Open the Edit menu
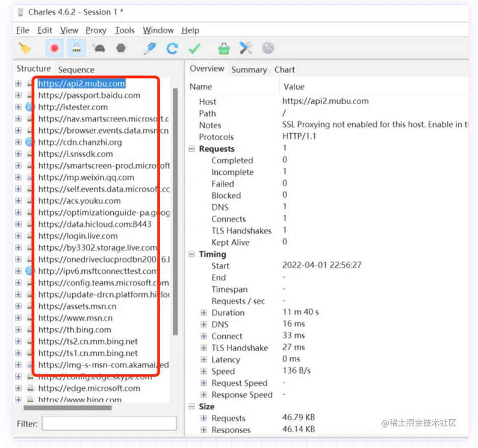 coord(45,31)
